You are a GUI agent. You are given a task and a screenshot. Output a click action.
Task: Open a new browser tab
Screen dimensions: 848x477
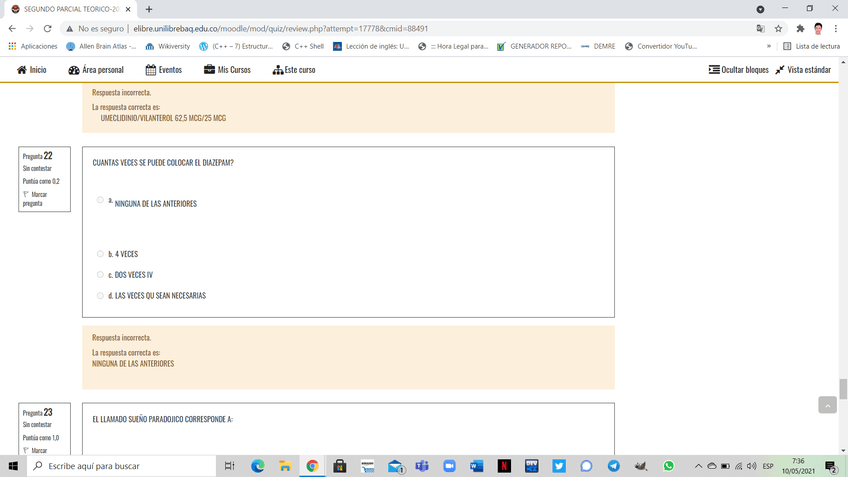click(149, 9)
